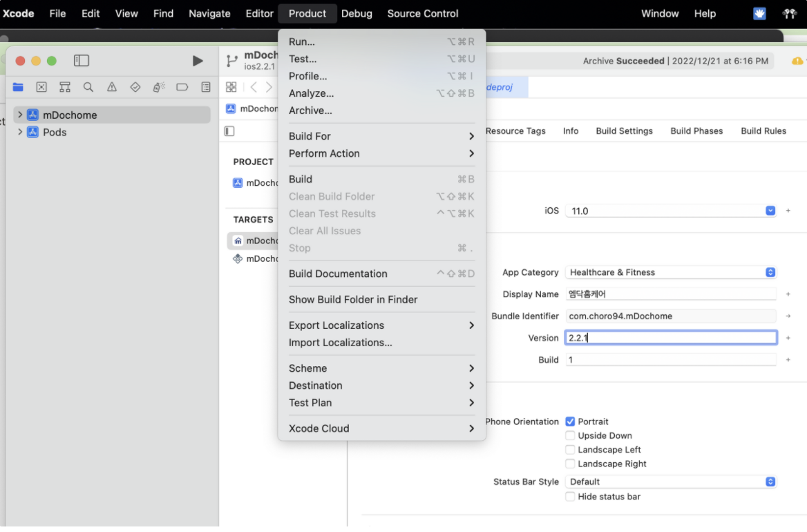
Task: Choose Test... from Product menu
Action: click(381, 59)
